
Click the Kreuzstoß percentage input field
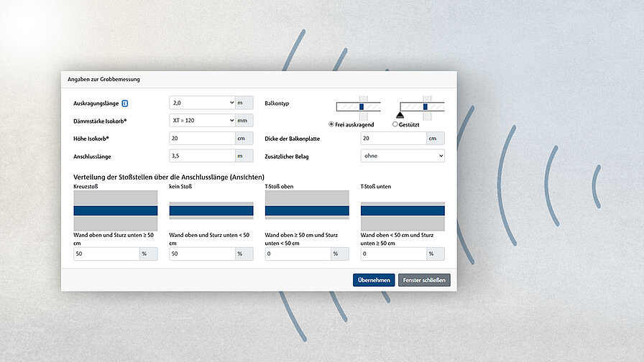pos(106,254)
